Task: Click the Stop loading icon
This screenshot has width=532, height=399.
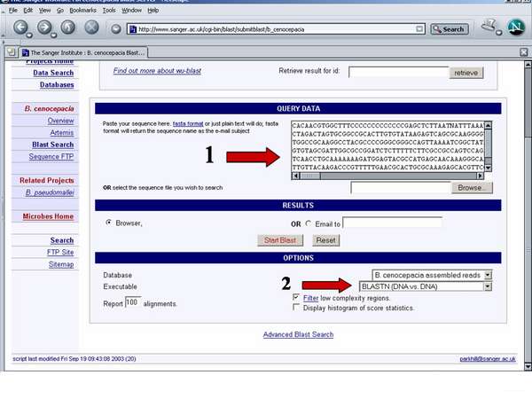Action: click(92, 28)
